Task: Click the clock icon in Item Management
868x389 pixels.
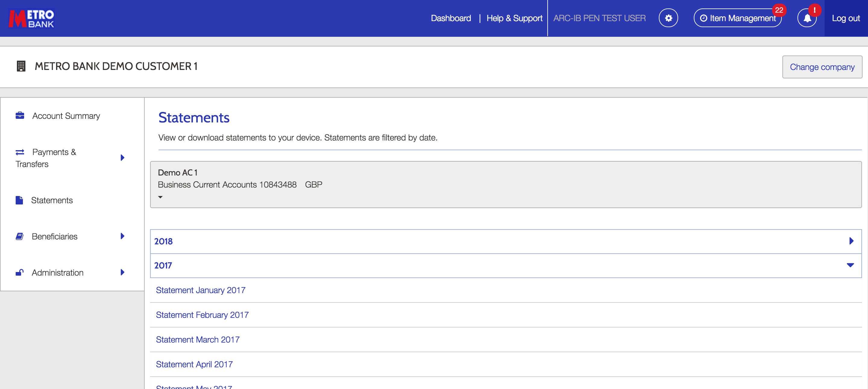Action: pos(703,18)
